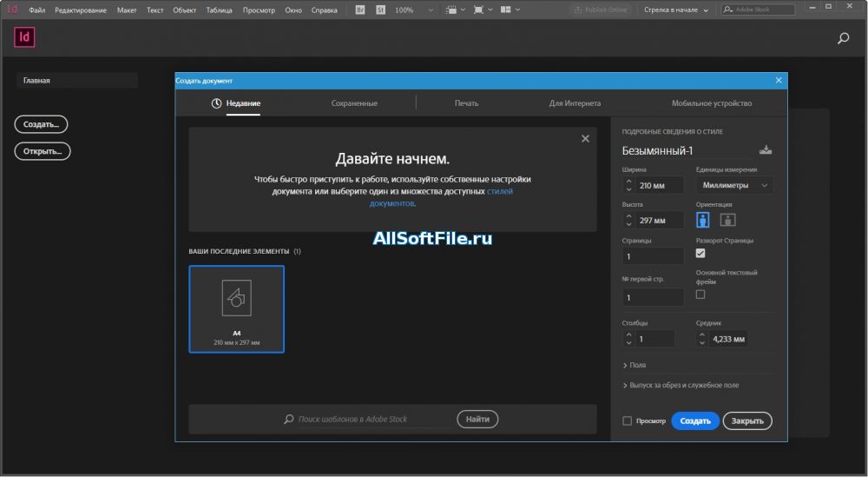Click the InDesign Id logo icon
This screenshot has height=477, width=868.
tap(24, 37)
